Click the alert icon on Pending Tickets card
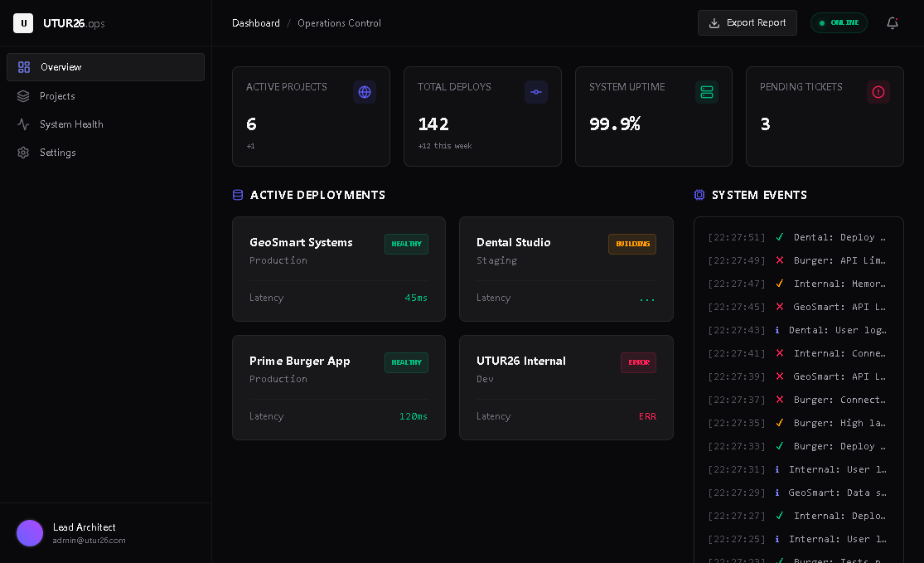This screenshot has height=563, width=924. pyautogui.click(x=878, y=92)
